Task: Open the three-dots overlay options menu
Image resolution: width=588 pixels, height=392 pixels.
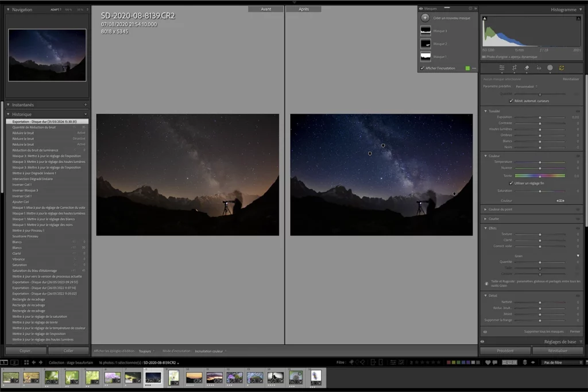Action: 474,68
